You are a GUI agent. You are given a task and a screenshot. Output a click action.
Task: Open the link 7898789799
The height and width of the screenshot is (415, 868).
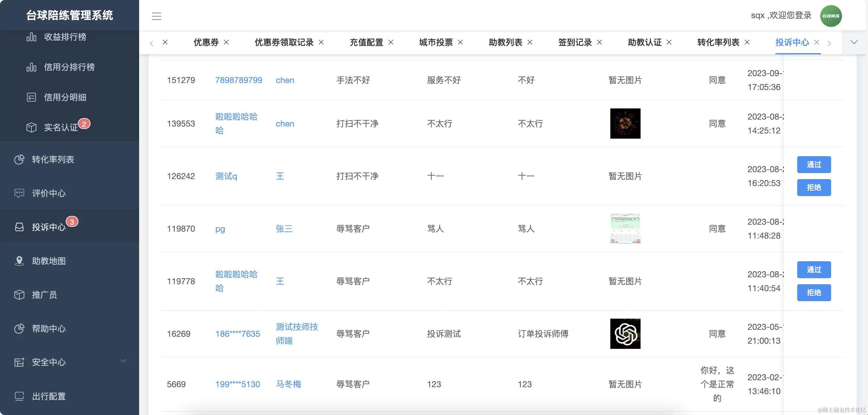(239, 80)
